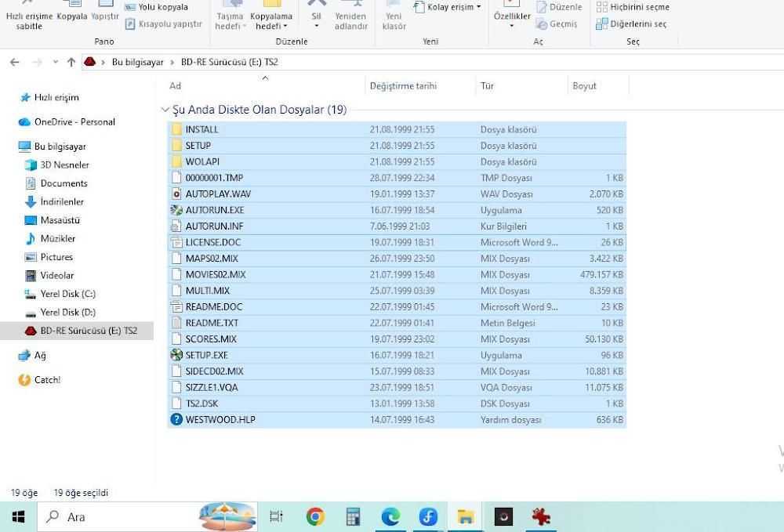This screenshot has width=784, height=532.
Task: Select the MOVIES02.MIX file row
Action: point(397,275)
